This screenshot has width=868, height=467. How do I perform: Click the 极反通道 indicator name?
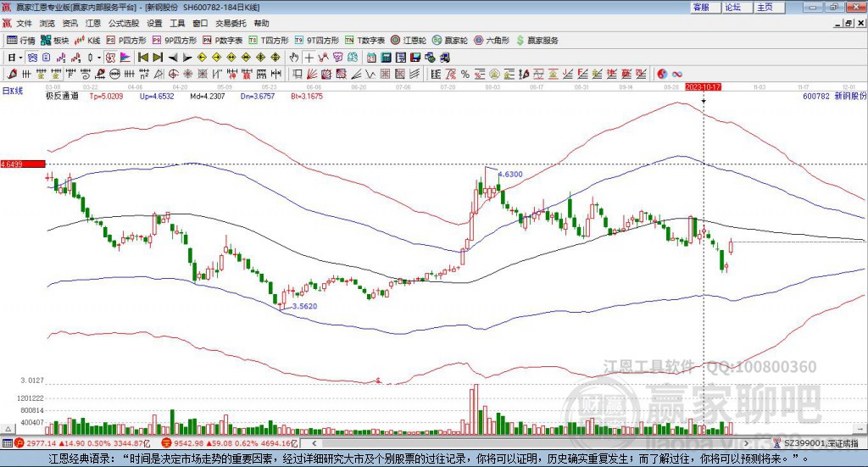tap(62, 97)
